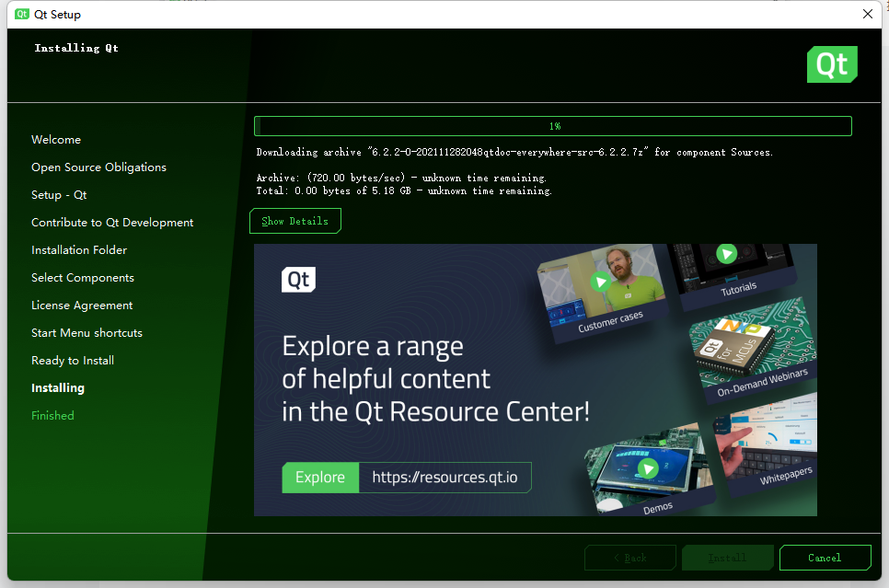Close the Qt Setup window
The image size is (889, 588).
pyautogui.click(x=868, y=14)
